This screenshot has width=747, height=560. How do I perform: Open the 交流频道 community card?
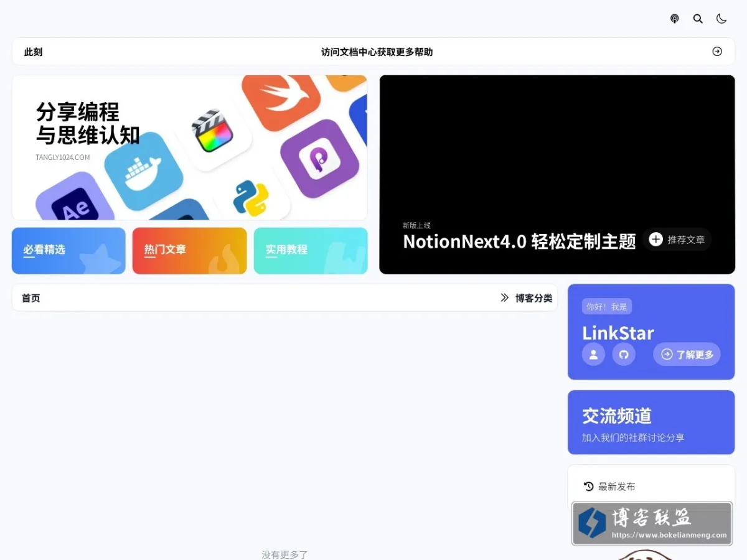(x=651, y=422)
